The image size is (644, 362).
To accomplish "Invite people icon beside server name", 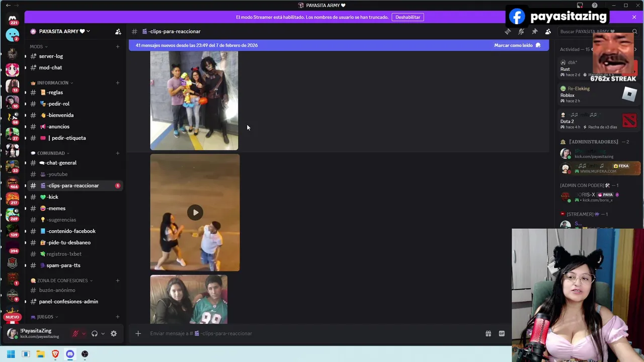I will (118, 31).
